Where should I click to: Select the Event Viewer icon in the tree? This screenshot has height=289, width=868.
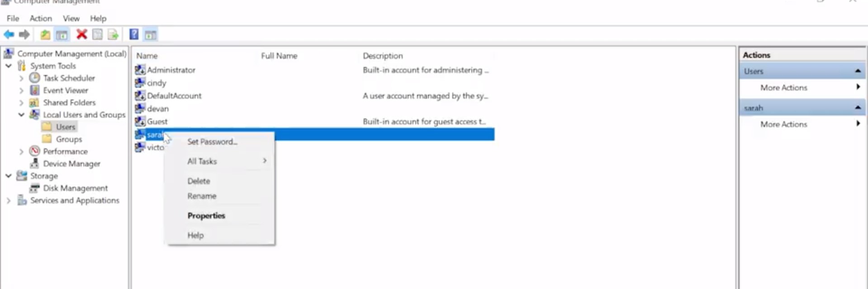tap(34, 90)
